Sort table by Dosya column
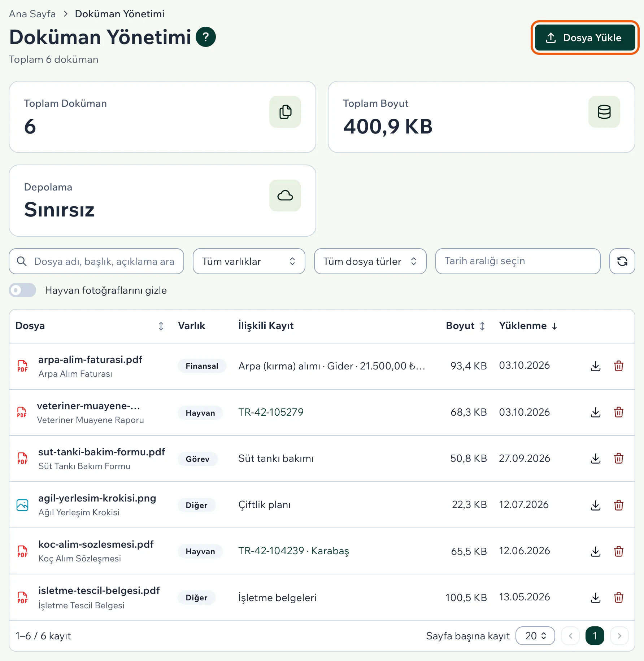 click(x=161, y=326)
